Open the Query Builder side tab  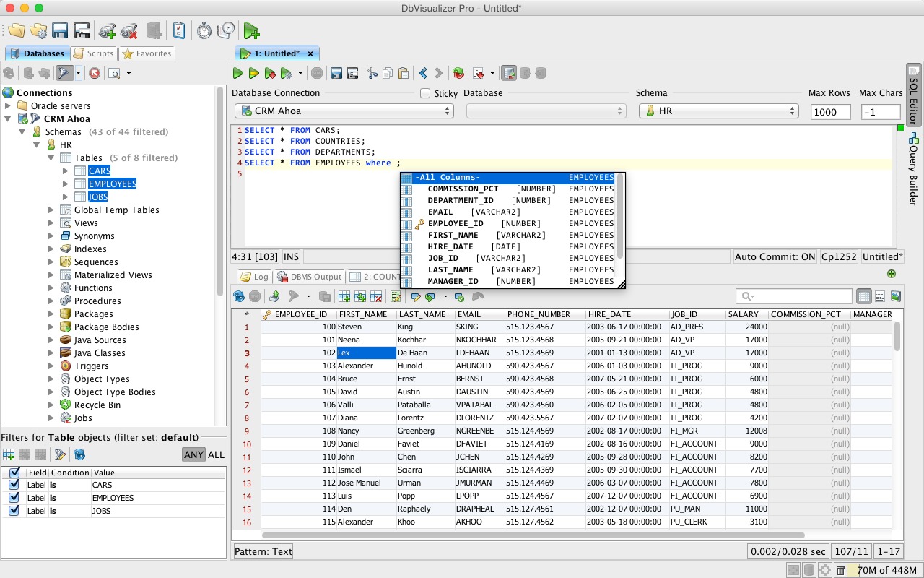click(x=913, y=169)
